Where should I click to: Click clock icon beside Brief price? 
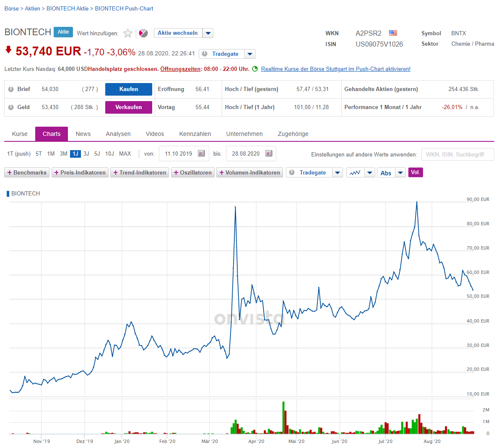(x=11, y=89)
